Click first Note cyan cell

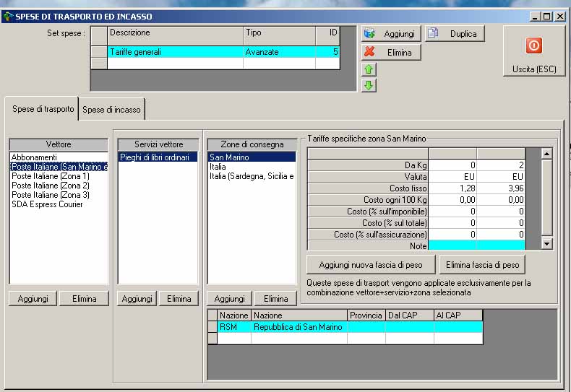[x=452, y=245]
